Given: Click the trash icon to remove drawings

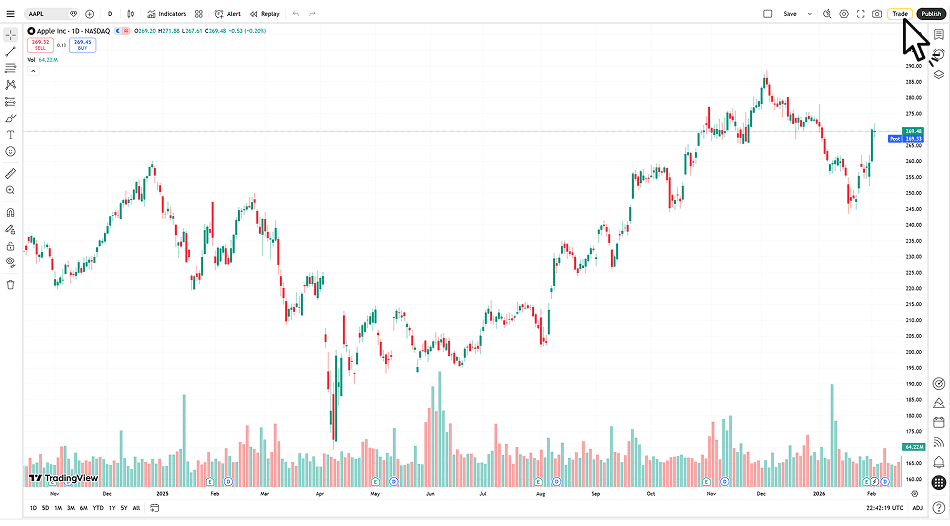Looking at the screenshot, I should (x=10, y=284).
